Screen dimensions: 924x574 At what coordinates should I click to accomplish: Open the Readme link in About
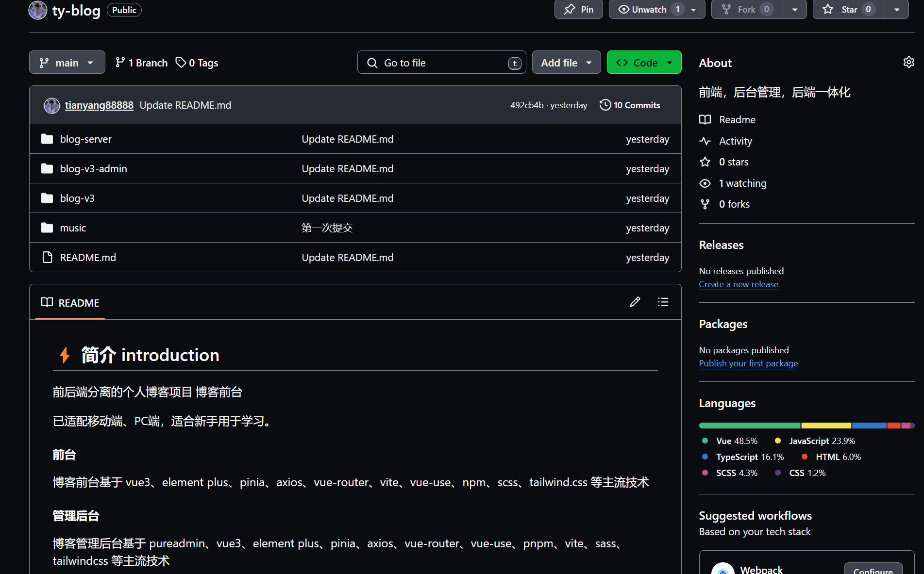(727, 120)
